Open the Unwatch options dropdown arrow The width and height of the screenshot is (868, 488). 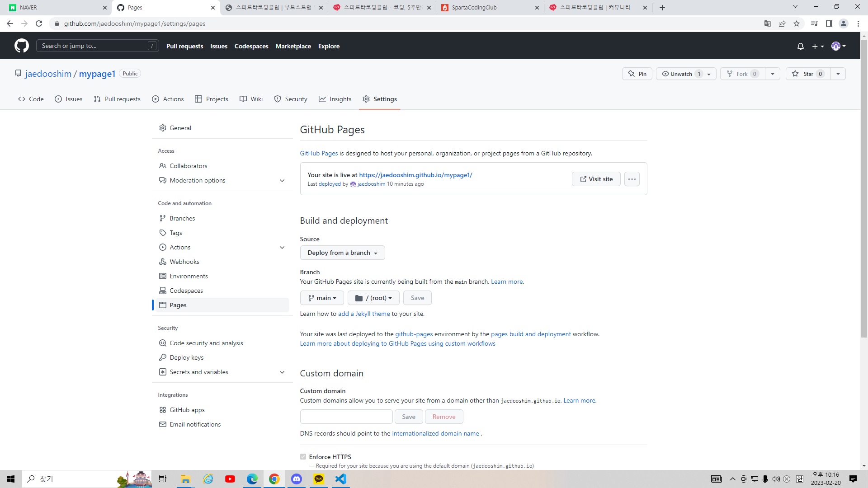pyautogui.click(x=709, y=74)
